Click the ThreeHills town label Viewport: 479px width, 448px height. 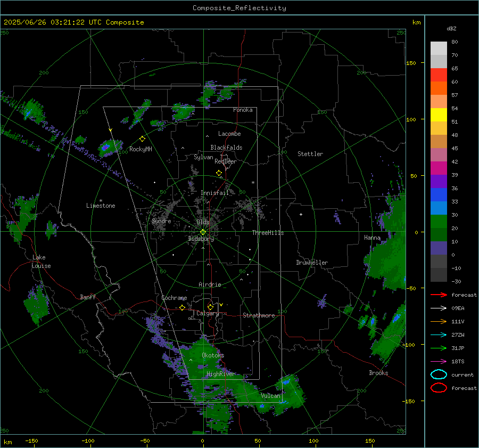pos(268,233)
